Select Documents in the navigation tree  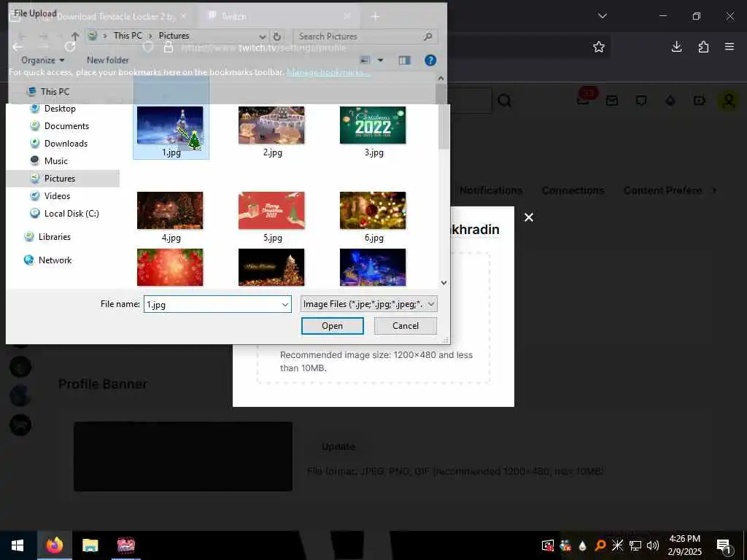point(66,126)
